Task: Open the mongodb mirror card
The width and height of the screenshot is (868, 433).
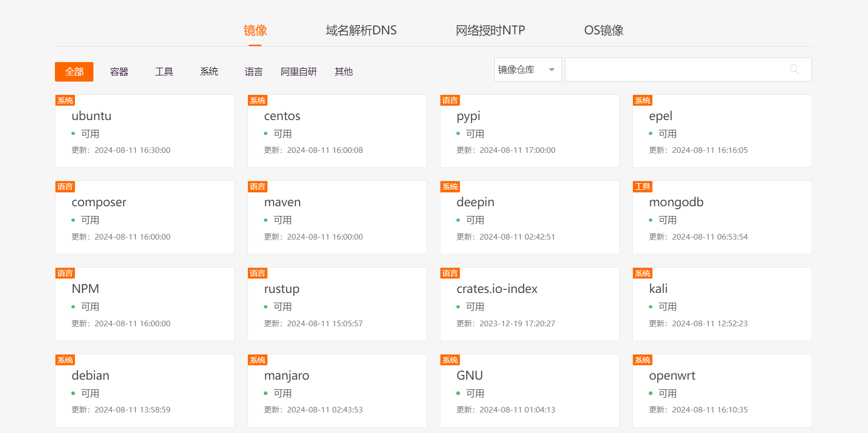Action: click(722, 218)
